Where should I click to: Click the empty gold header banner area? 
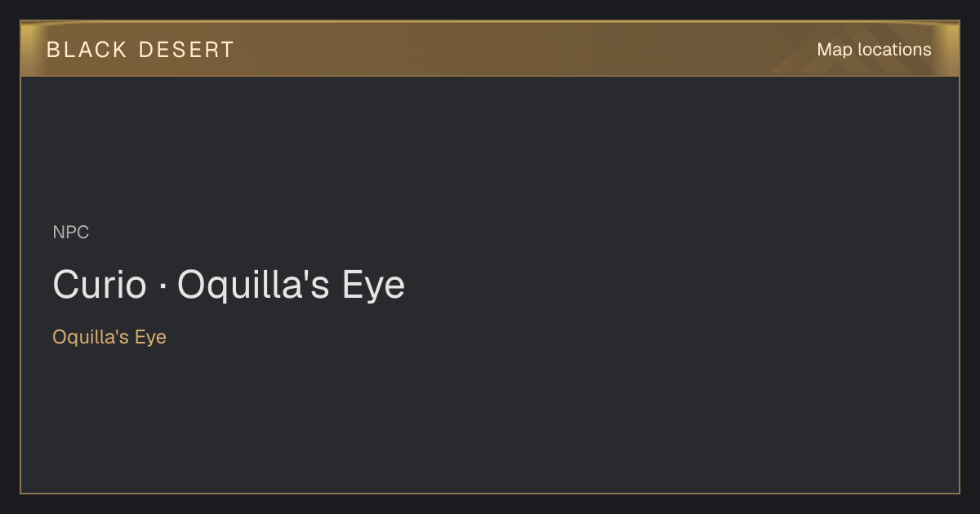point(523,50)
